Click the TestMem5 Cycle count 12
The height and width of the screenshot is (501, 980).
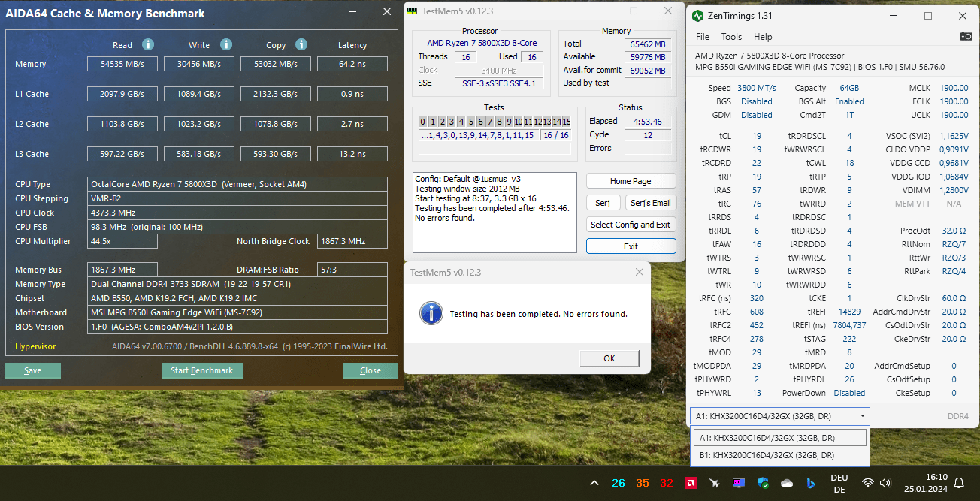pos(648,135)
